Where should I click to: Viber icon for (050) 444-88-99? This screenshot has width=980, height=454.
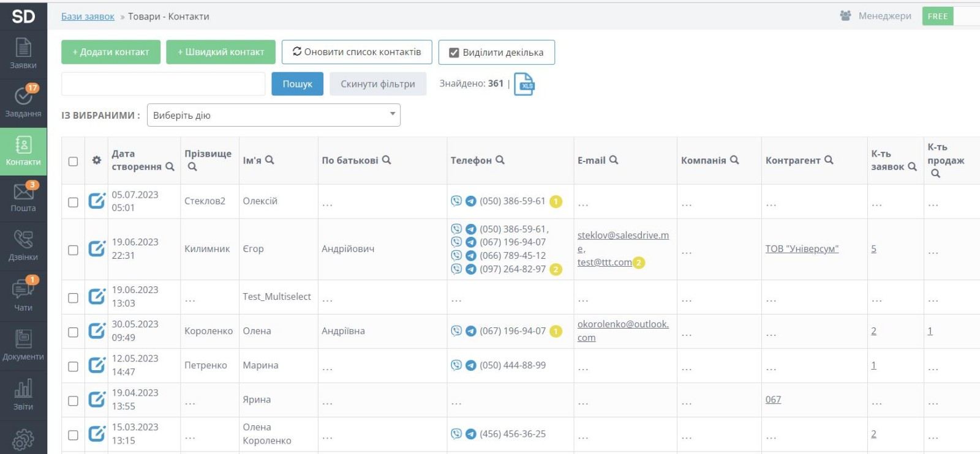[x=456, y=365]
